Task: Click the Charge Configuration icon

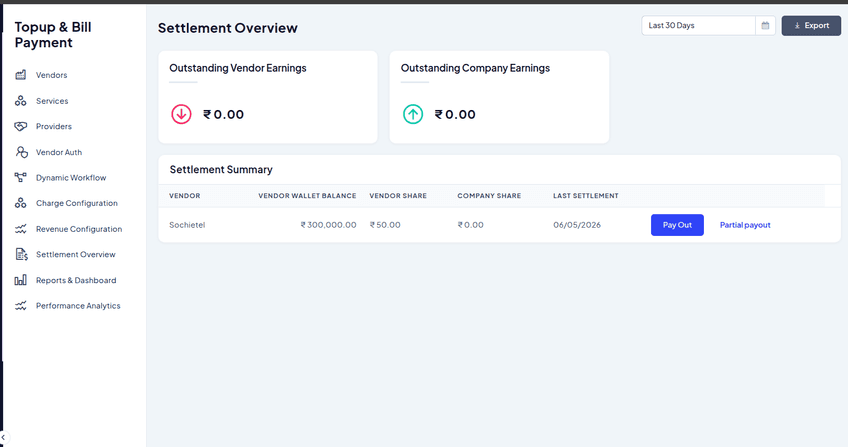Action: tap(21, 203)
